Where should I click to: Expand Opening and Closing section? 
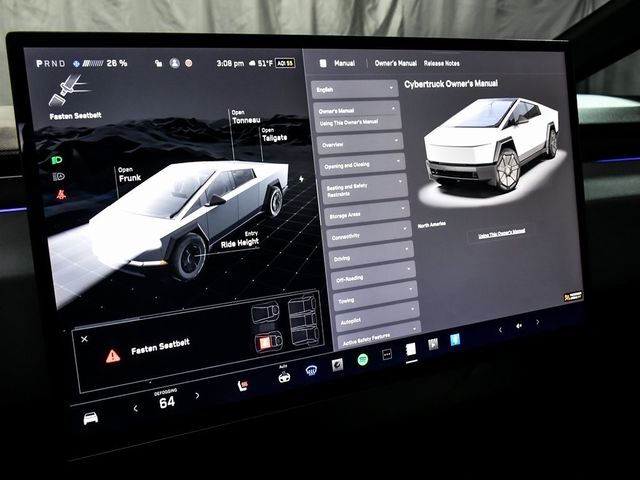click(x=362, y=164)
